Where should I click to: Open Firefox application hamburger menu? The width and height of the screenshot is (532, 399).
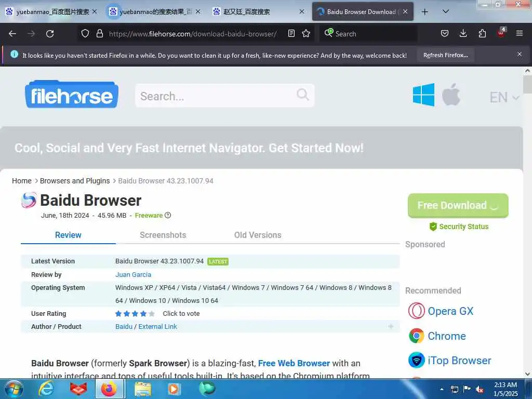520,34
